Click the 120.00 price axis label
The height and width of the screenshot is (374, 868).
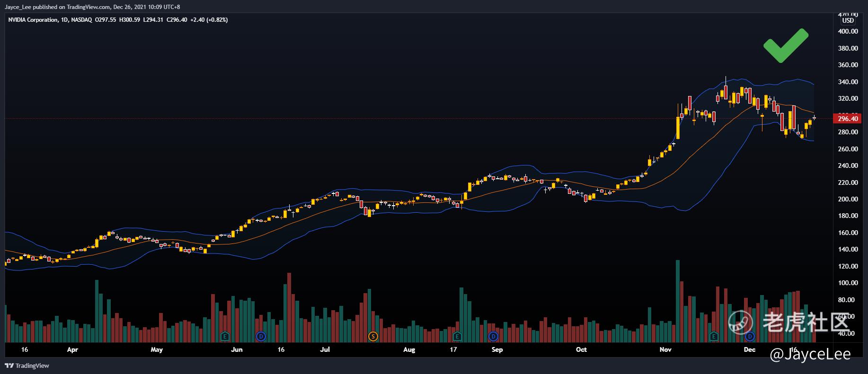(x=848, y=266)
